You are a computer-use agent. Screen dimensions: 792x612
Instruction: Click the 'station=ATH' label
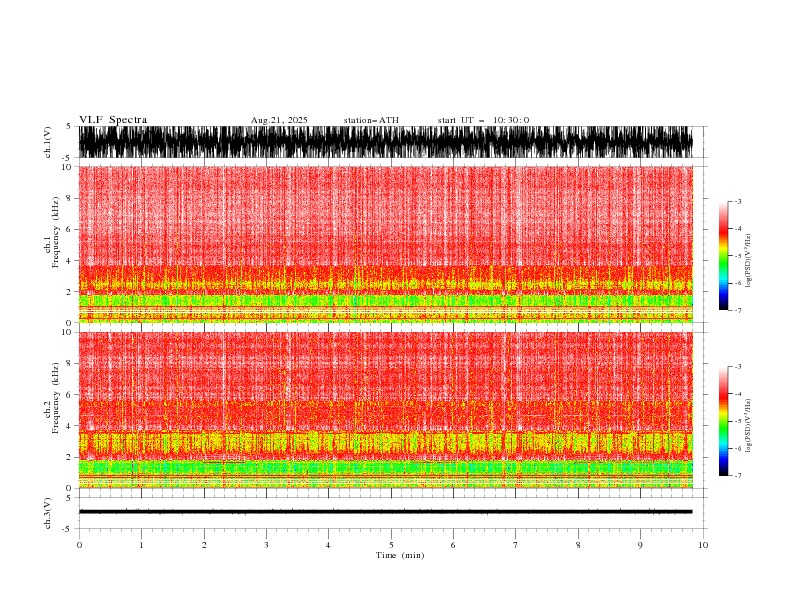371,120
